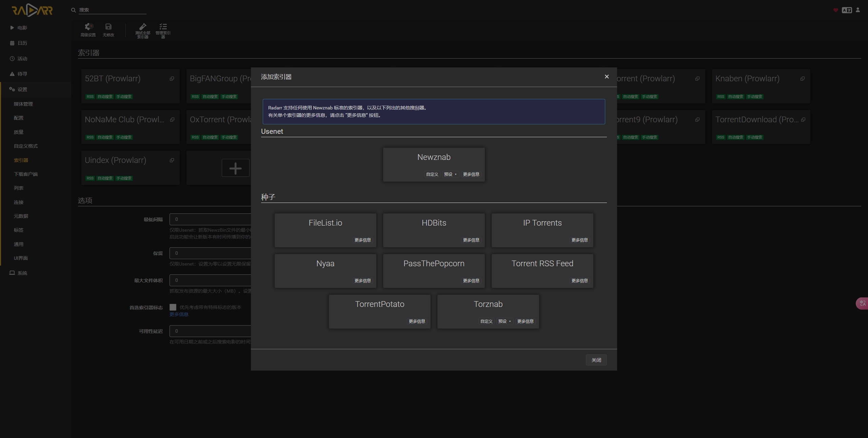The width and height of the screenshot is (868, 438).
Task: Click the 最大文件体积 input field
Action: pyautogui.click(x=210, y=280)
